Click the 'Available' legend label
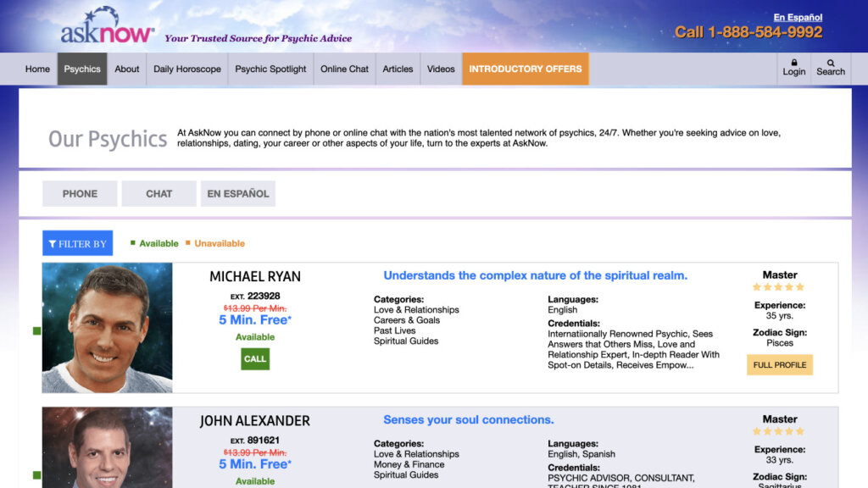The width and height of the screenshot is (868, 488). coord(159,243)
